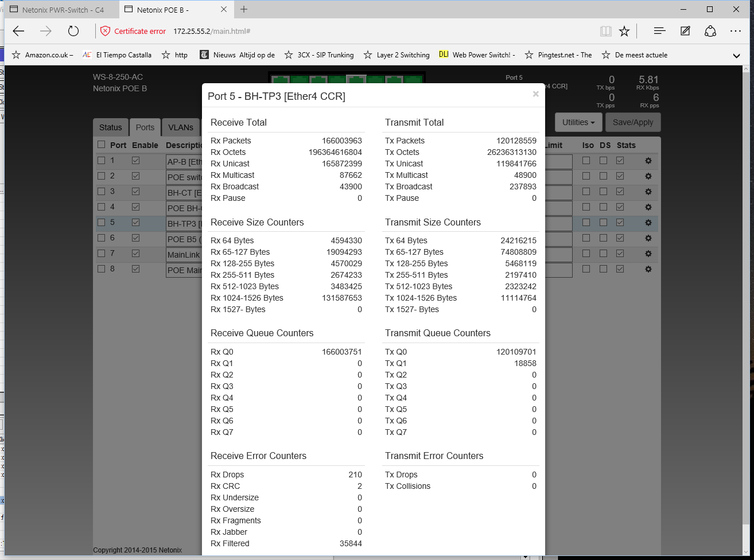Screen dimensions: 754x560
Task: Toggle Stats checkbox for port 8
Action: pos(620,269)
